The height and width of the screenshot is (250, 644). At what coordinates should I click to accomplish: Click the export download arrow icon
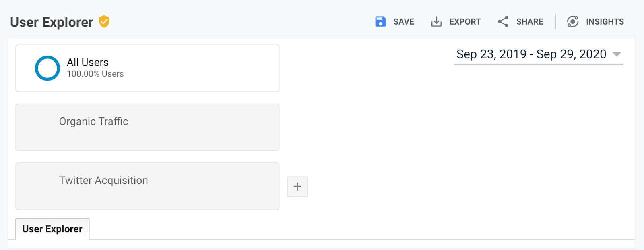(x=436, y=22)
